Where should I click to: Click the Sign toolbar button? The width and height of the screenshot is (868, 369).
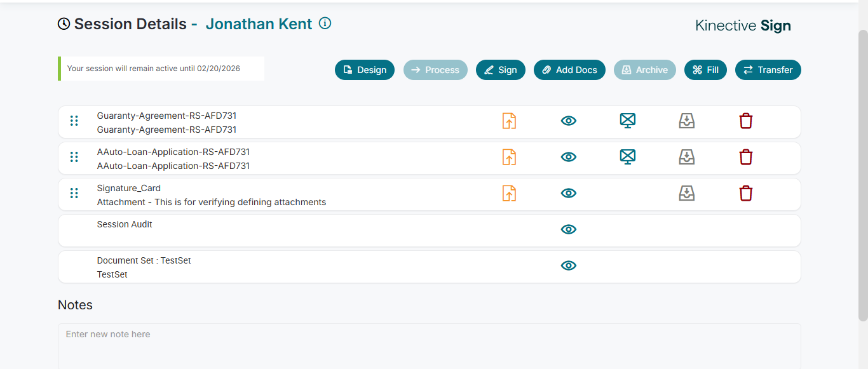click(501, 70)
